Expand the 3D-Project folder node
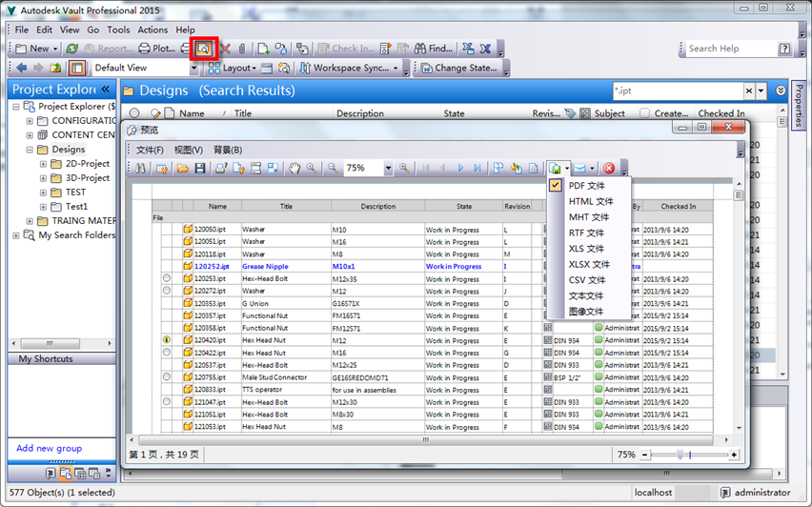 (x=43, y=178)
